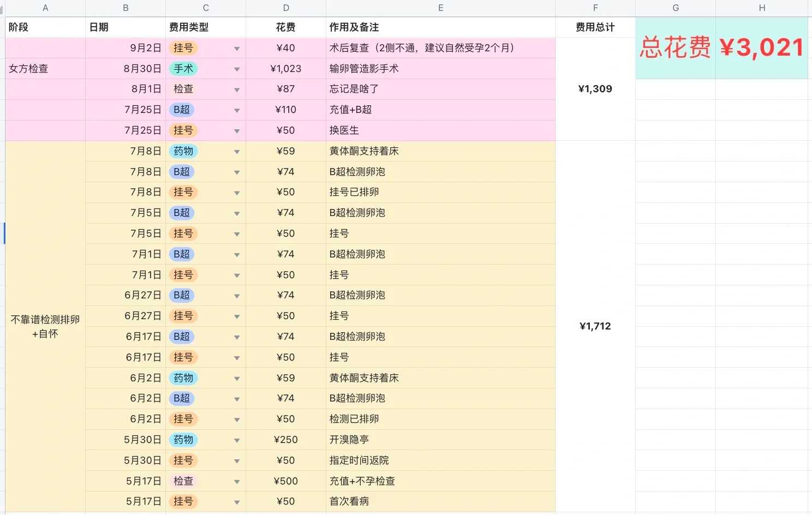This screenshot has height=515, width=812.
Task: Select column D header
Action: (285, 8)
